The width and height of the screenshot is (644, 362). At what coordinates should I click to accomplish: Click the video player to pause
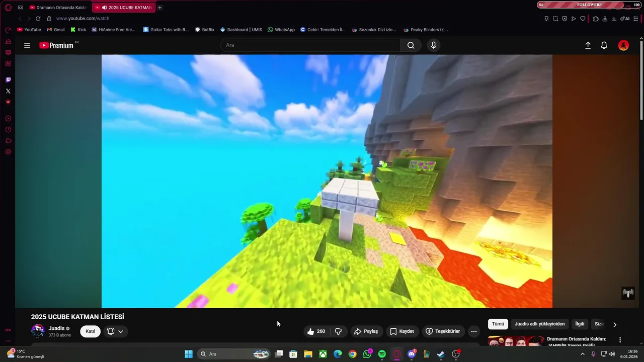tap(327, 181)
